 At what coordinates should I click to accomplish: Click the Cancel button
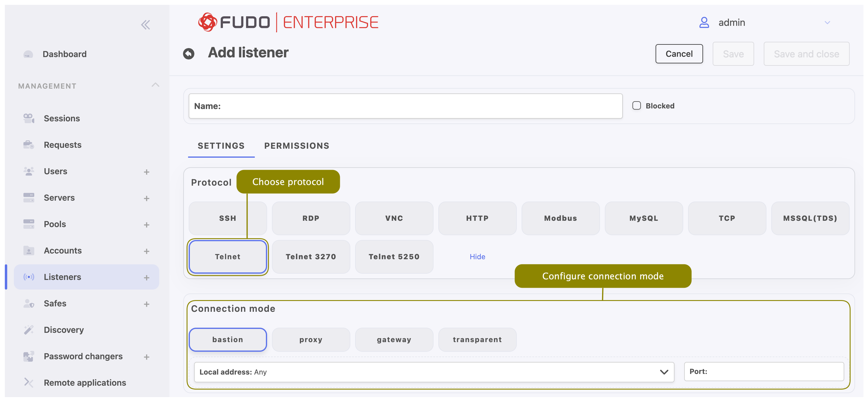pos(678,54)
